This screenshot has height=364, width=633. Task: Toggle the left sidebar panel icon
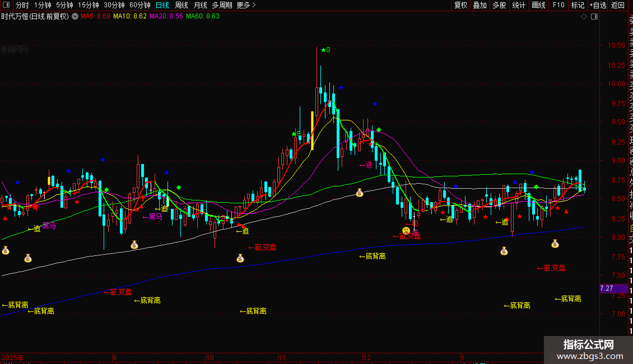[x=6, y=5]
